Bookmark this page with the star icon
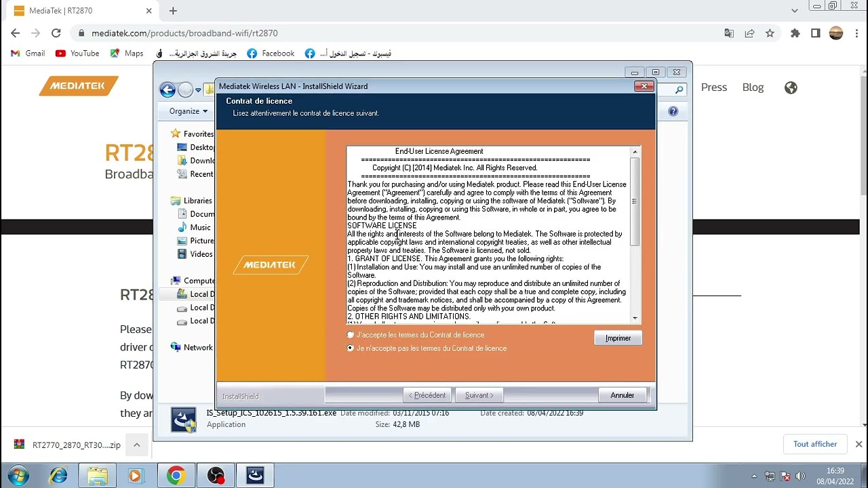 click(770, 33)
